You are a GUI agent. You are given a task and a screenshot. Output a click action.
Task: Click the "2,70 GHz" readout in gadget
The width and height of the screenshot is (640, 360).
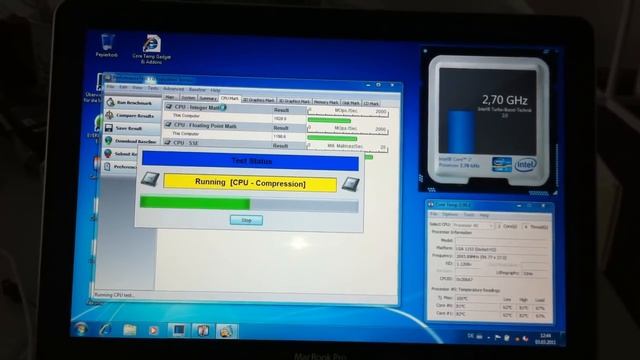(504, 100)
